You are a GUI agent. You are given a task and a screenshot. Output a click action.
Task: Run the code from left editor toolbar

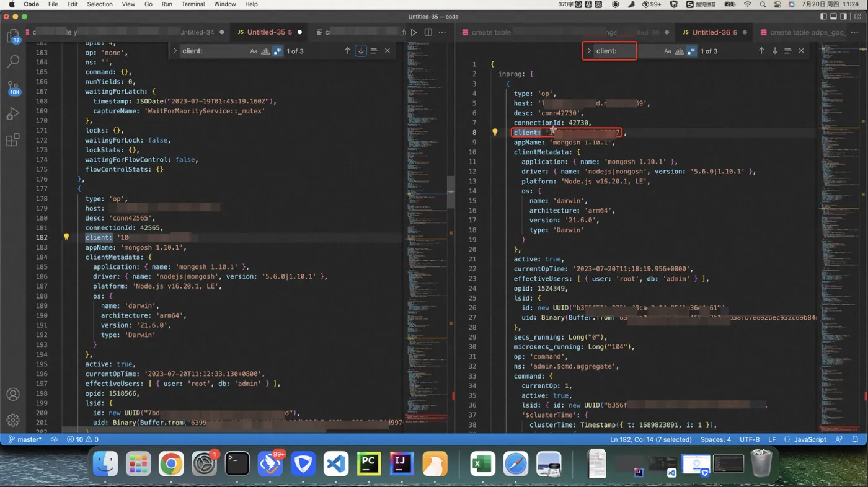pos(414,32)
